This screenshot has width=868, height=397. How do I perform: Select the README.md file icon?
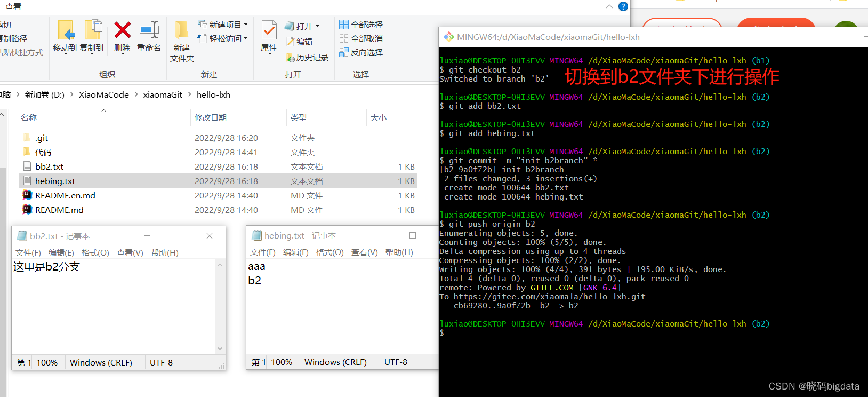27,210
